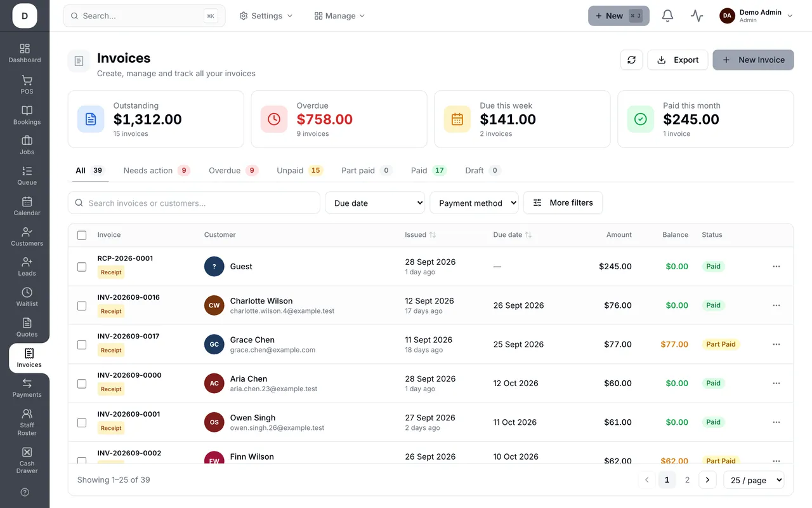This screenshot has width=812, height=508.
Task: Open Calendar in the sidebar
Action: [27, 206]
